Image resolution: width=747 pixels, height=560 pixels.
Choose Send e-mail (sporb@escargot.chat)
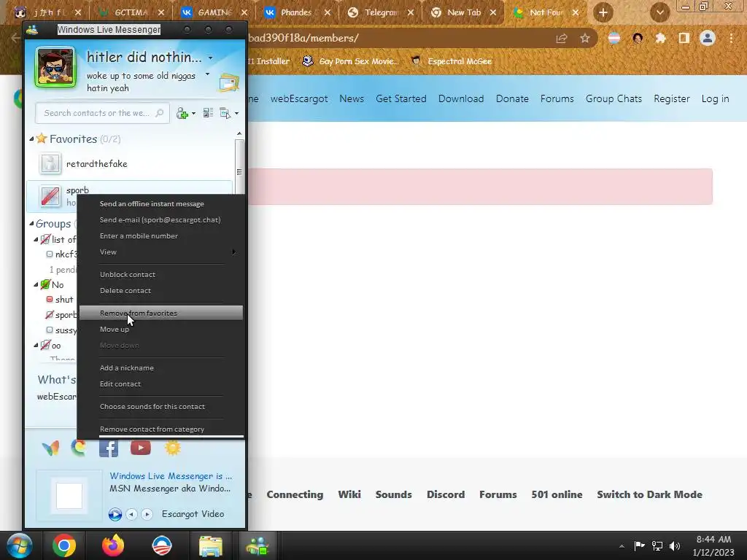(160, 220)
